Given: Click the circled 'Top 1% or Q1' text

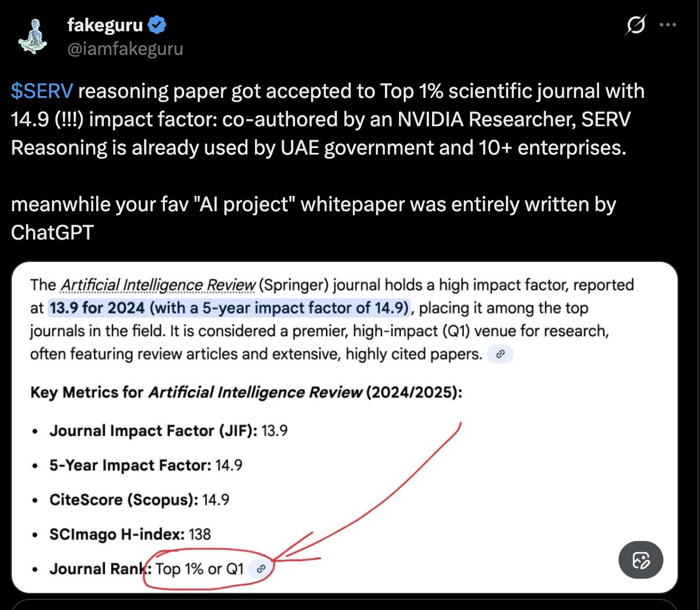Looking at the screenshot, I should 199,569.
